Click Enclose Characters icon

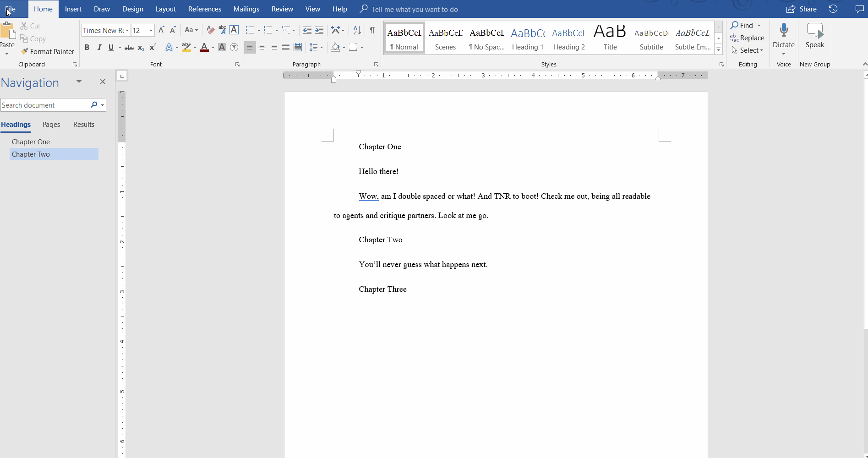pos(234,47)
